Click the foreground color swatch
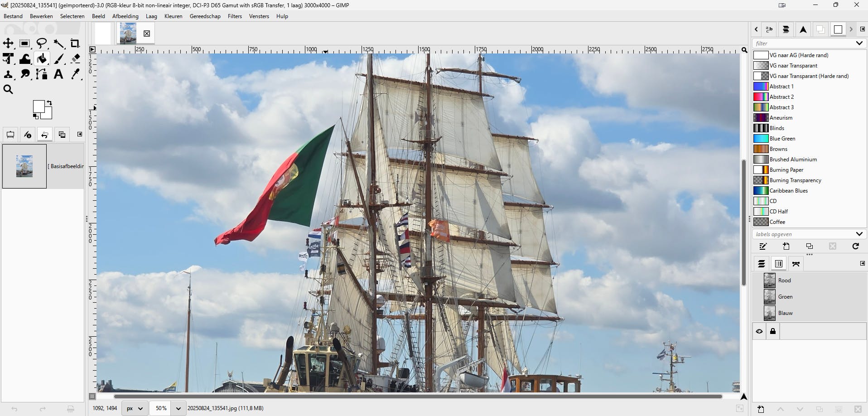 pyautogui.click(x=39, y=106)
